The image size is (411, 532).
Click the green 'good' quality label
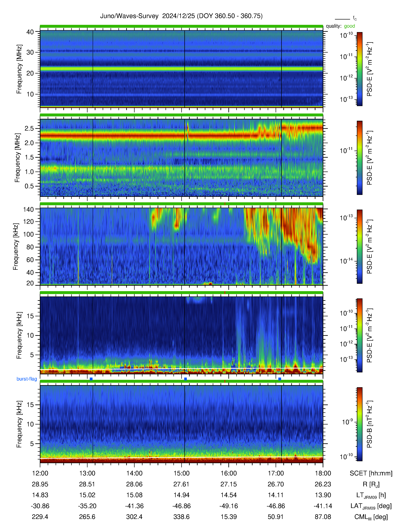pyautogui.click(x=349, y=26)
